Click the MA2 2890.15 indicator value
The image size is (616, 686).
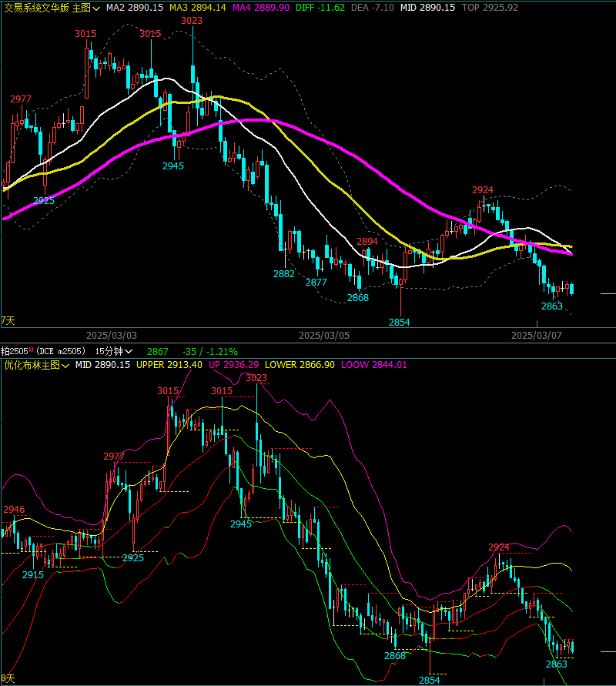tap(134, 8)
